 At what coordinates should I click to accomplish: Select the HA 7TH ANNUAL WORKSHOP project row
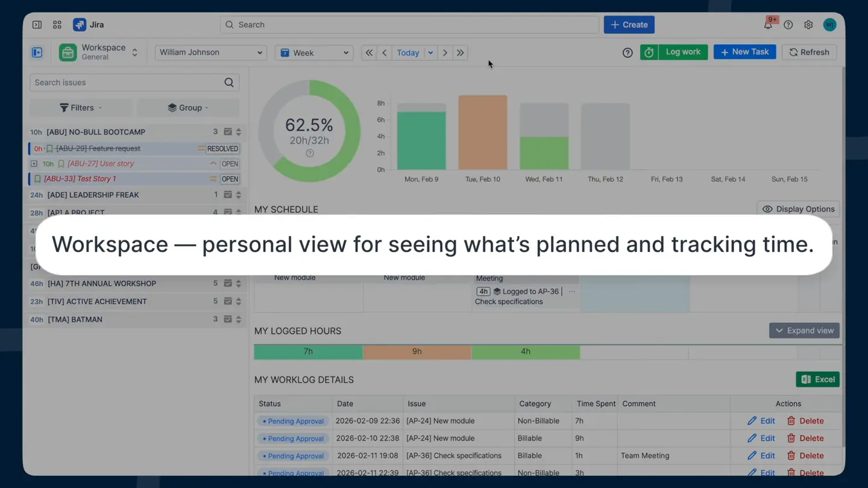click(136, 283)
